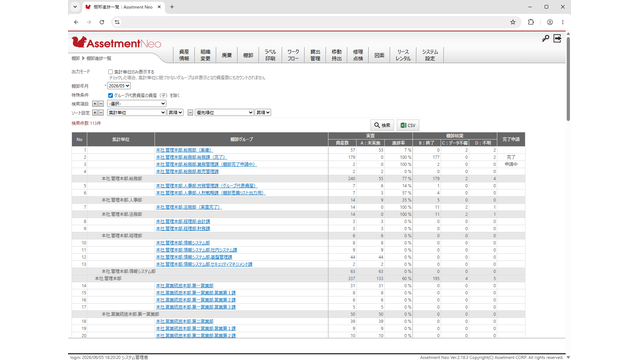Click the 集計単位 column header
The image size is (640, 360).
click(121, 139)
